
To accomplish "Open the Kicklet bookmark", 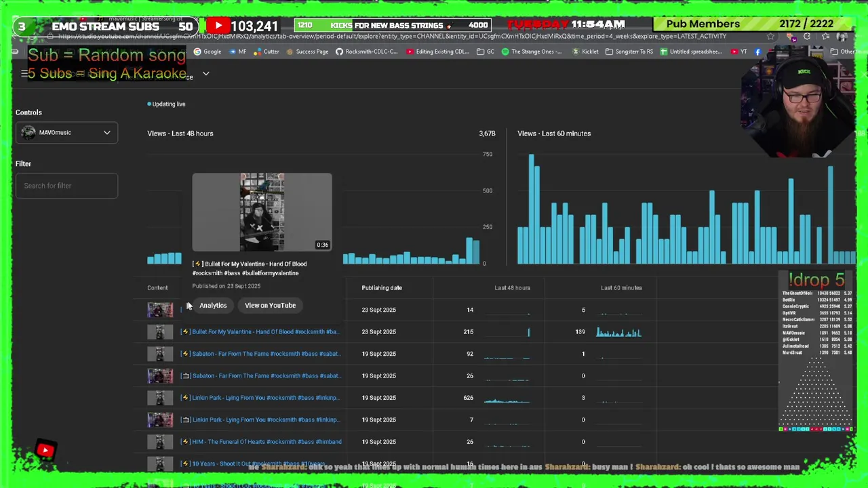I will [585, 52].
